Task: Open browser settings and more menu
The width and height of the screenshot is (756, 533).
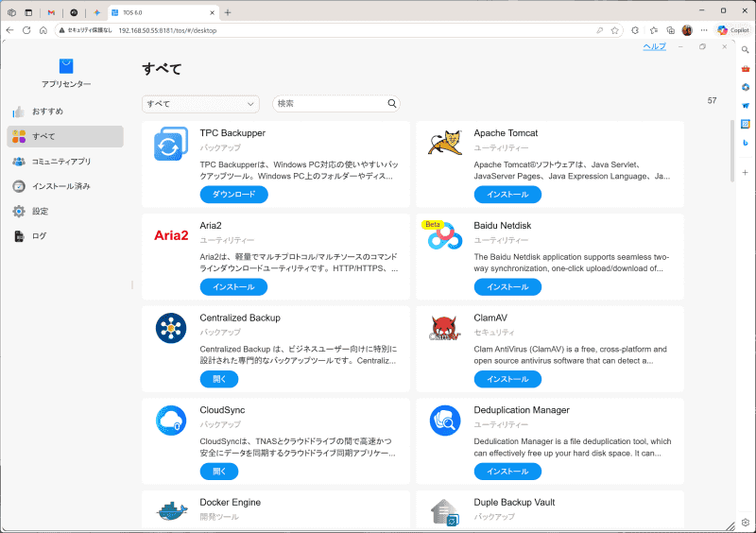Action: tap(704, 30)
